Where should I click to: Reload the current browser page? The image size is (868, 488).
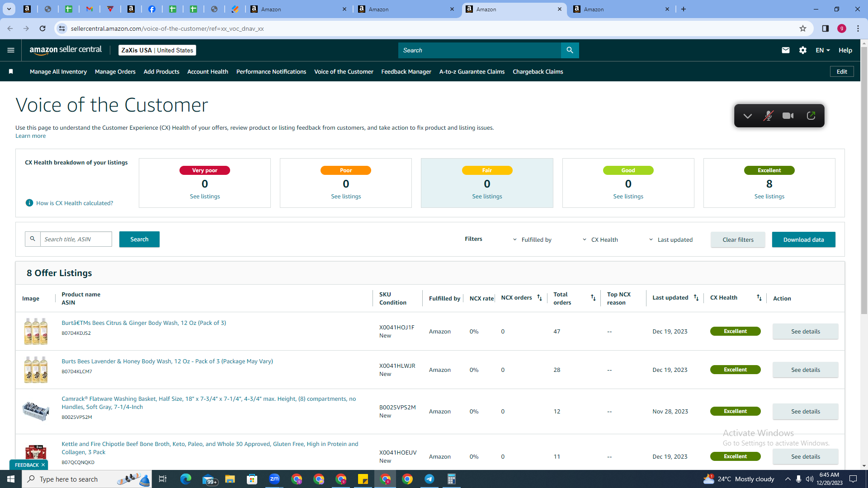[42, 28]
